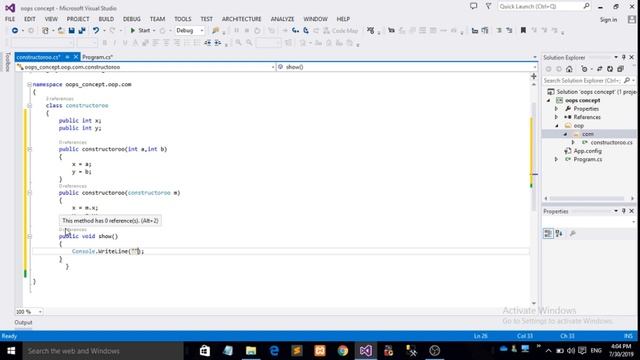The width and height of the screenshot is (640, 360).
Task: Click the Step Into debug icon
Action: (295, 31)
